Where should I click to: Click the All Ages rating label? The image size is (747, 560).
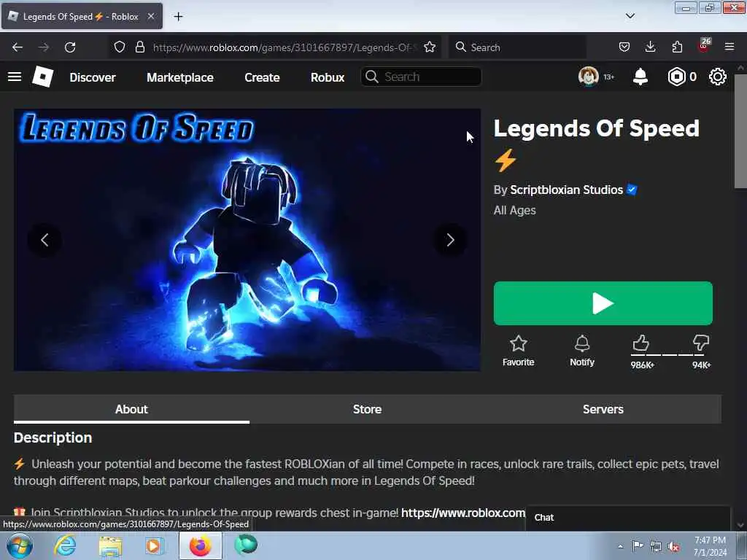tap(514, 211)
